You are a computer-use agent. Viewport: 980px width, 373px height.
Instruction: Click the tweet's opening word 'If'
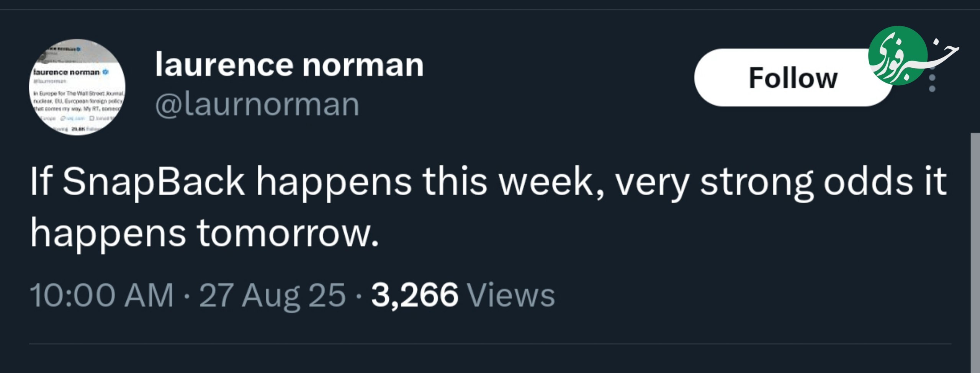pyautogui.click(x=40, y=182)
